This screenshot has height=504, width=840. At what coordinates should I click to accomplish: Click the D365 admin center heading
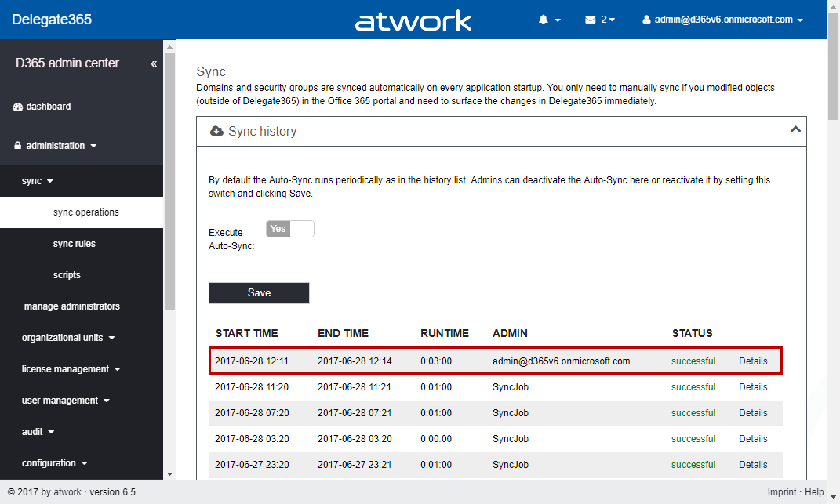(67, 63)
